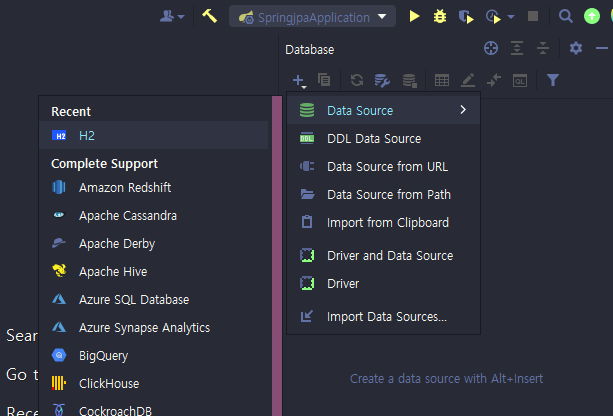Select recent H2 data source
The width and height of the screenshot is (613, 416).
[x=154, y=135]
